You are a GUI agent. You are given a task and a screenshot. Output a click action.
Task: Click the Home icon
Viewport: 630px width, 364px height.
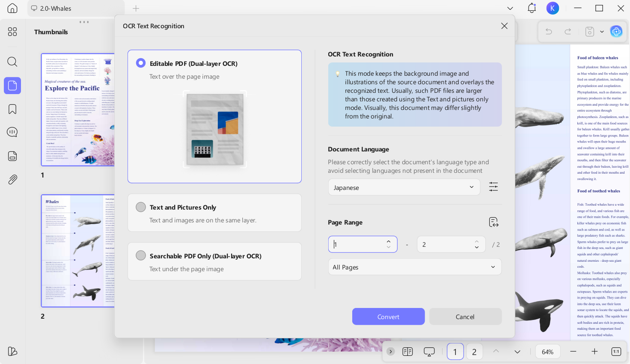point(12,8)
